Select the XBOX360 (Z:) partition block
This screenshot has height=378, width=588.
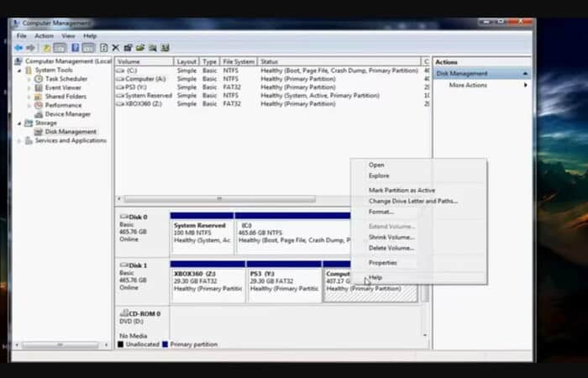click(207, 281)
